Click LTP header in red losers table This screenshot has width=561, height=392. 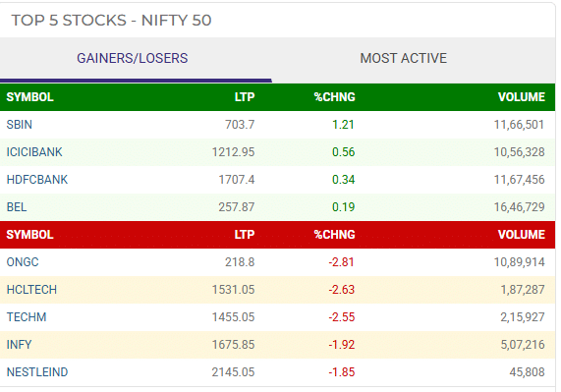coord(245,235)
